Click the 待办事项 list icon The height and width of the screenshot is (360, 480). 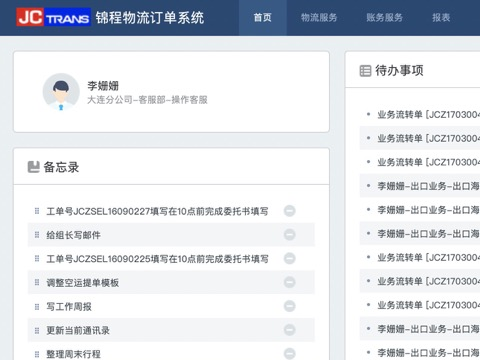(365, 71)
